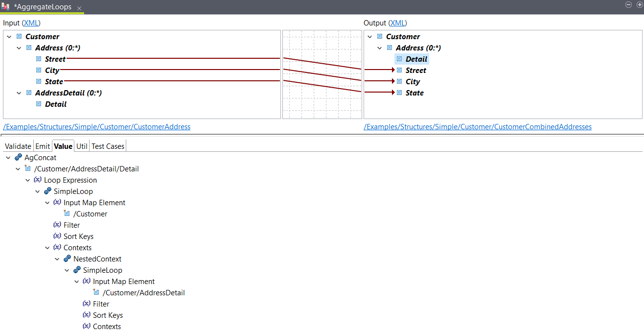644x333 pixels.
Task: Click the collapse-all minus icon at the top right
Action: (x=629, y=4)
